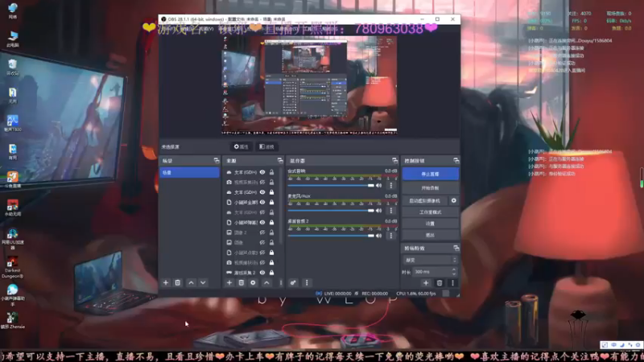Adjust the 台式音响 volume slider
This screenshot has height=362, width=644.
tap(331, 186)
